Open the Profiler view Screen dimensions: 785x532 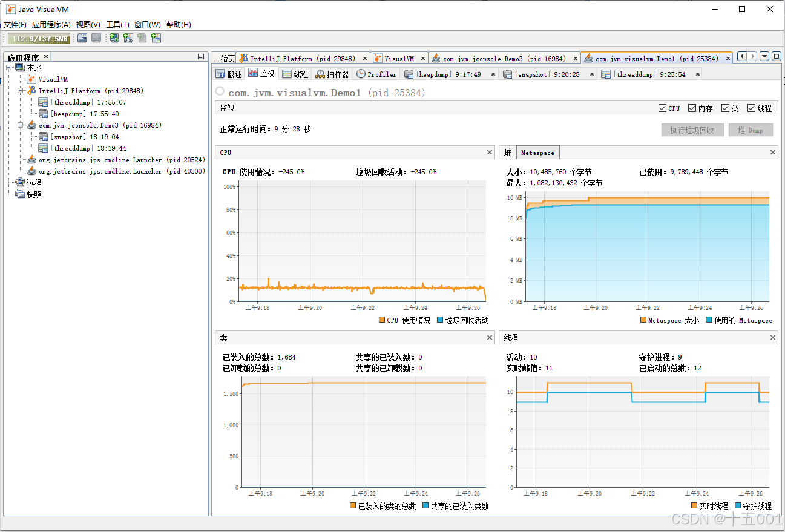click(376, 74)
